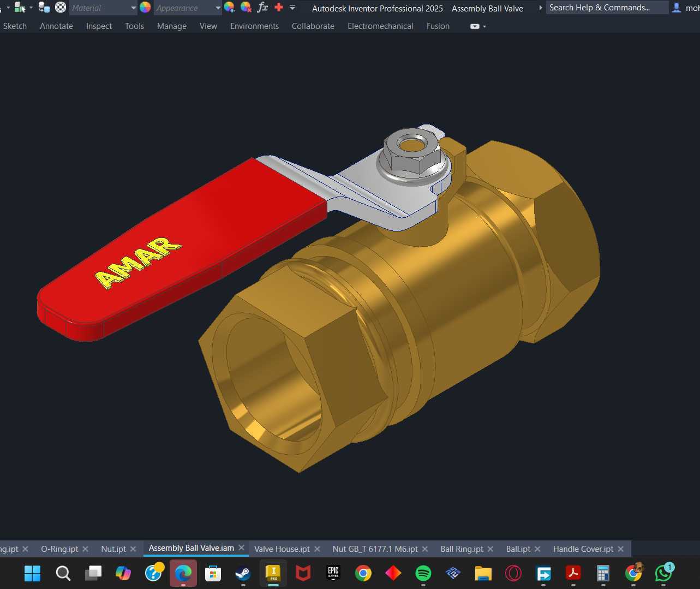This screenshot has height=589, width=700.
Task: Close the Handle Cover.ipt tab
Action: (x=621, y=549)
